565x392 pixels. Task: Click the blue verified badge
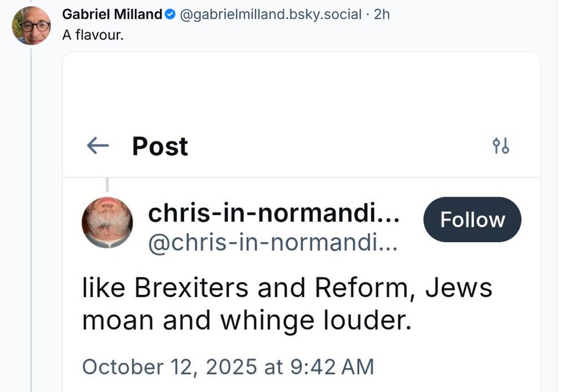tap(170, 15)
